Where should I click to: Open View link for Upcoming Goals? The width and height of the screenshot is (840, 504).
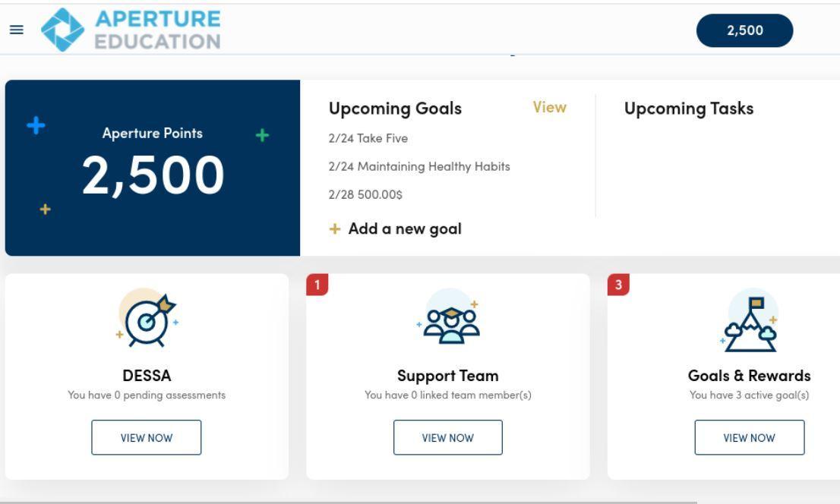[x=550, y=108]
